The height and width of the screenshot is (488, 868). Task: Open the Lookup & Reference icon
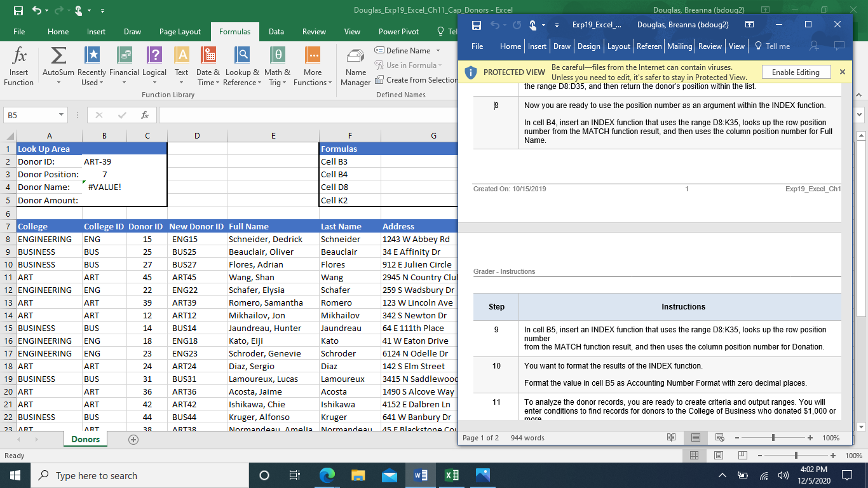(242, 57)
